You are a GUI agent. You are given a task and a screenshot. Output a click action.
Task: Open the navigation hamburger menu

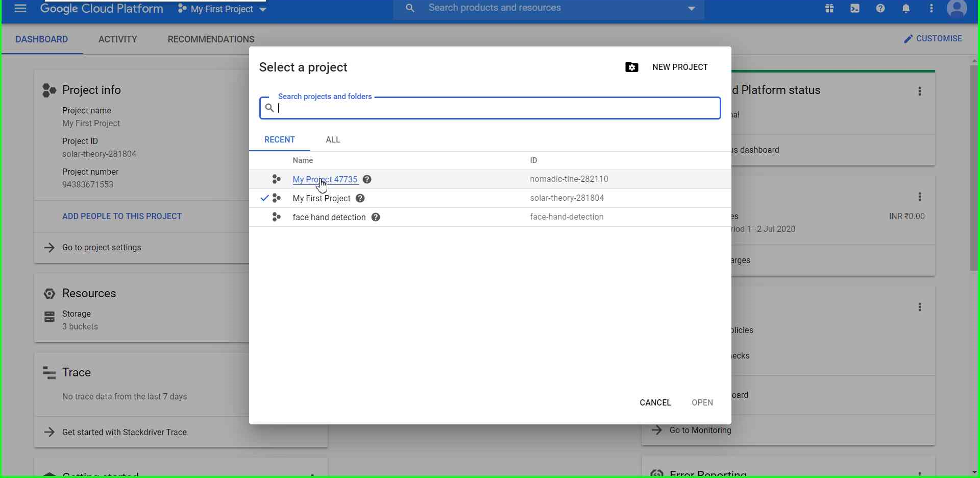pos(20,8)
